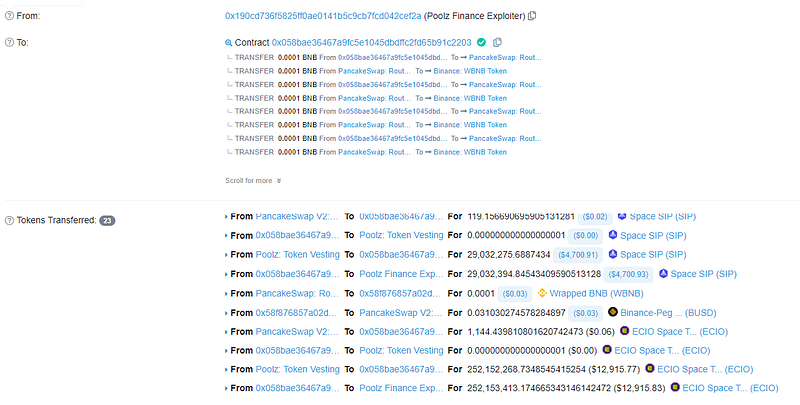800x405 pixels.
Task: Expand the Binance-Peg BUSD transfer row arrow
Action: 225,312
